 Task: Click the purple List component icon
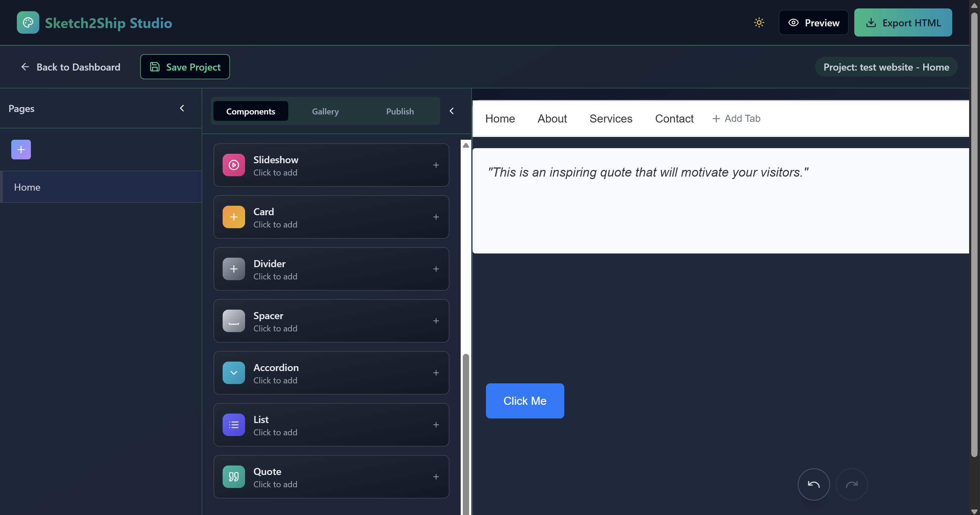click(x=234, y=425)
